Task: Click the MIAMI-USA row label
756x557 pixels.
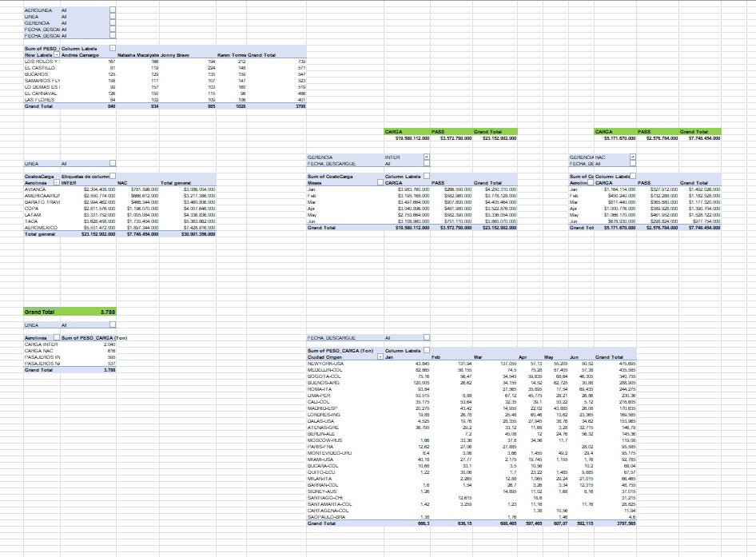Action: click(320, 459)
